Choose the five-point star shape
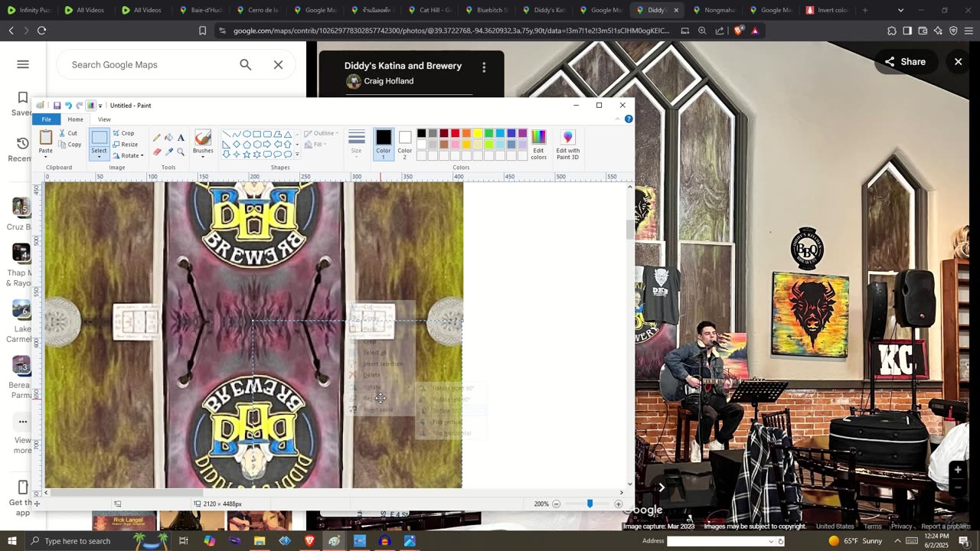The height and width of the screenshot is (551, 980). 247,155
